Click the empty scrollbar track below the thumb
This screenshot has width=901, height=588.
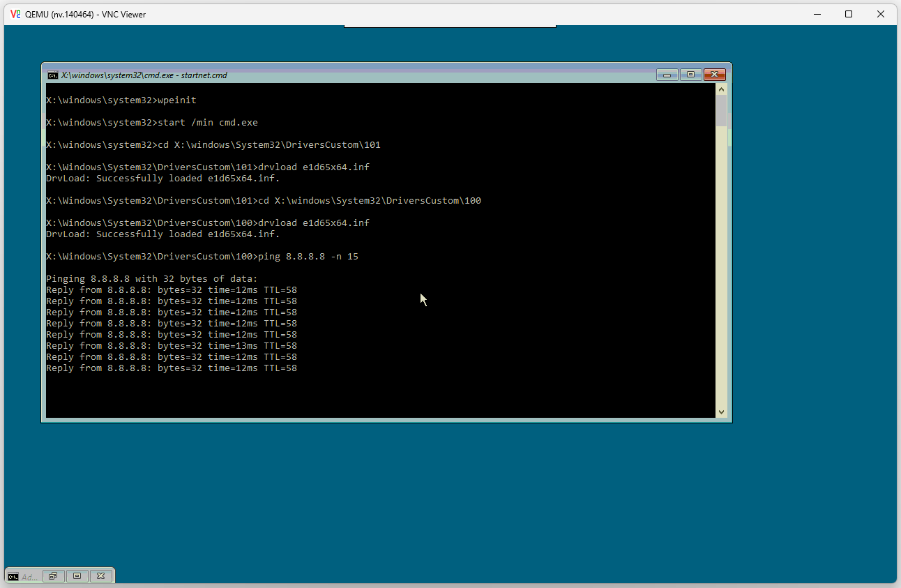point(721,279)
